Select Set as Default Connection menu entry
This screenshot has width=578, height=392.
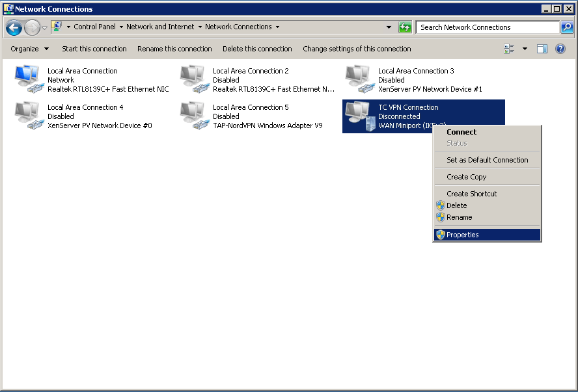click(487, 160)
